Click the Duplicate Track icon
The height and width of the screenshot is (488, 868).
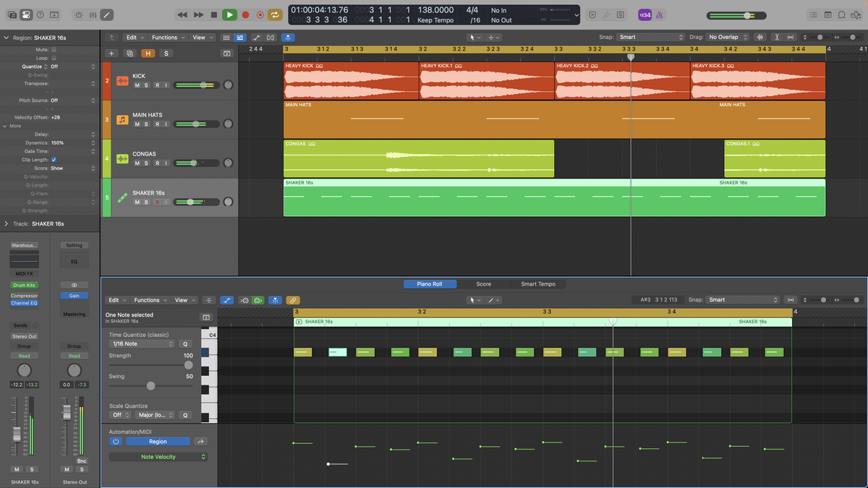[x=129, y=53]
